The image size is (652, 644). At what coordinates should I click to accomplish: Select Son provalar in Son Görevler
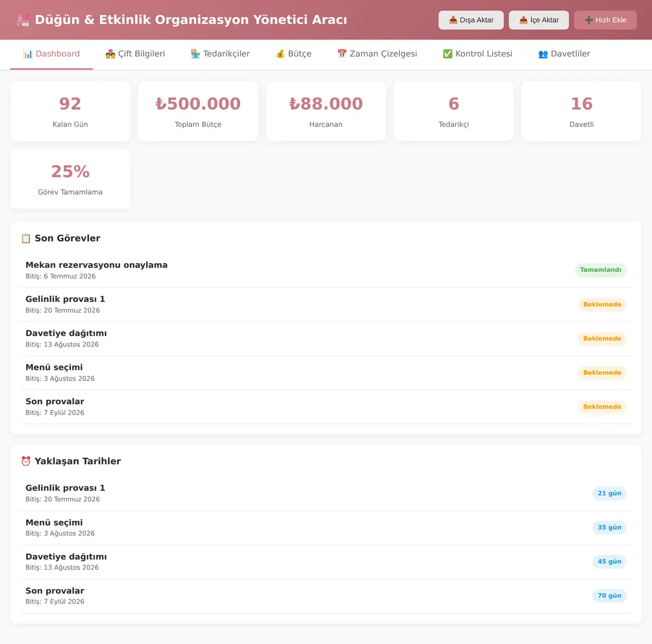[x=326, y=407]
